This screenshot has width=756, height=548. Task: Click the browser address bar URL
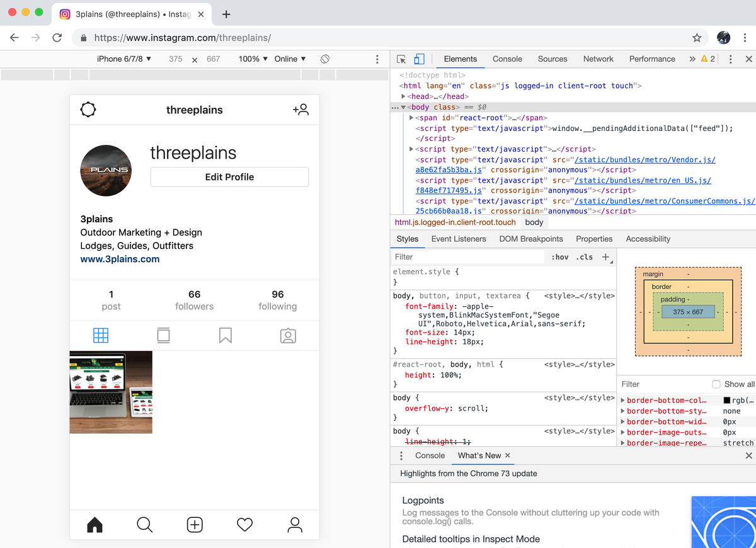coord(183,38)
